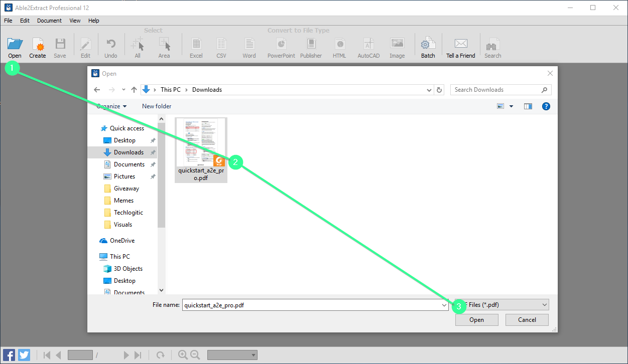The width and height of the screenshot is (628, 364).
Task: Open the Giveaway folder in navigation pane
Action: coord(126,189)
